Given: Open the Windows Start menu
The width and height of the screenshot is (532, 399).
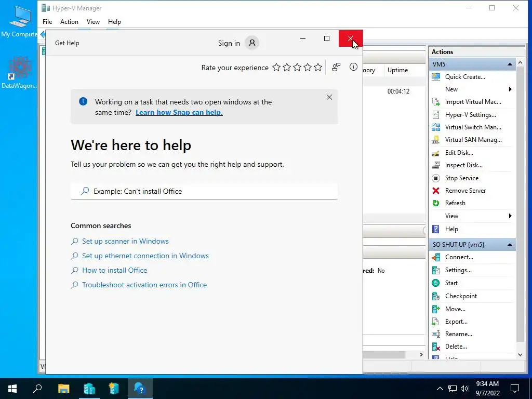Looking at the screenshot, I should pos(12,389).
